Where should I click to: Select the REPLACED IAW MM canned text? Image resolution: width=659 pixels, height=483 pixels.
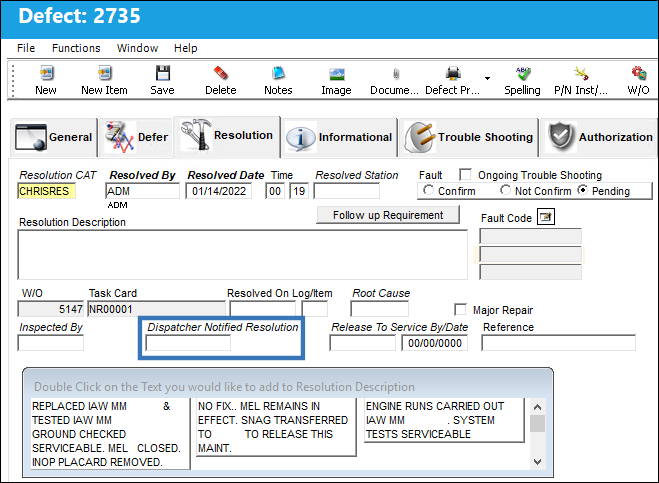[x=110, y=434]
